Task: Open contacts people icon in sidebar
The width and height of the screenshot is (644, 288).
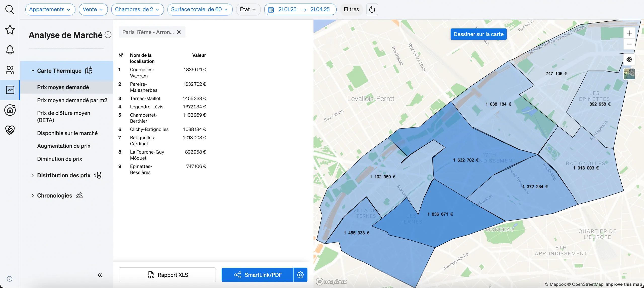Action: (x=10, y=70)
